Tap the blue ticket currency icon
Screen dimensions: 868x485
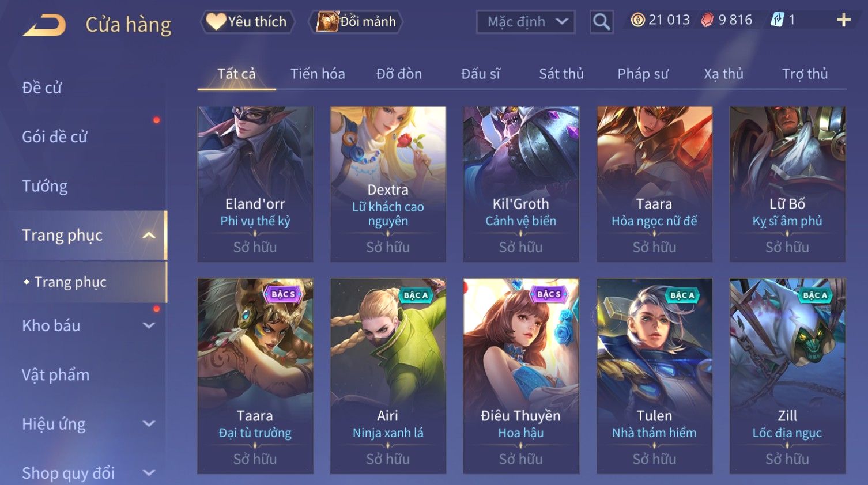pyautogui.click(x=778, y=20)
